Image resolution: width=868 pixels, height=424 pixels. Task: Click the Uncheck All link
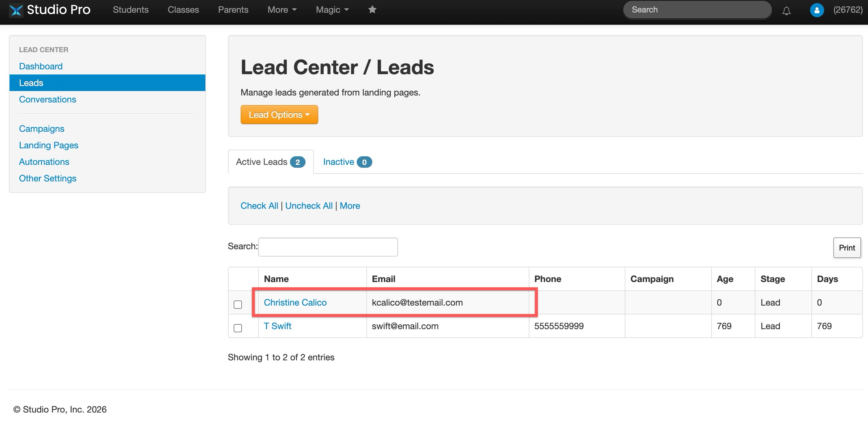(x=309, y=205)
